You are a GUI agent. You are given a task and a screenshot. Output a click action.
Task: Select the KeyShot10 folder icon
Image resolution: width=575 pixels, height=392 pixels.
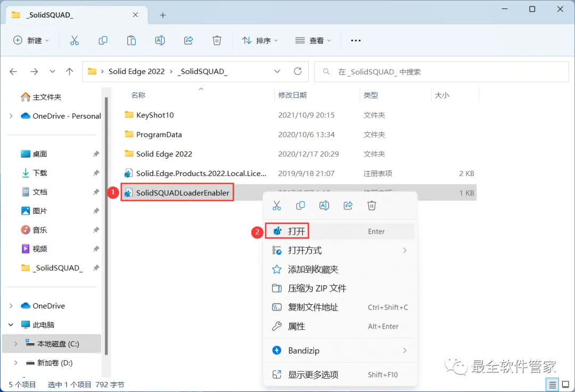point(129,115)
